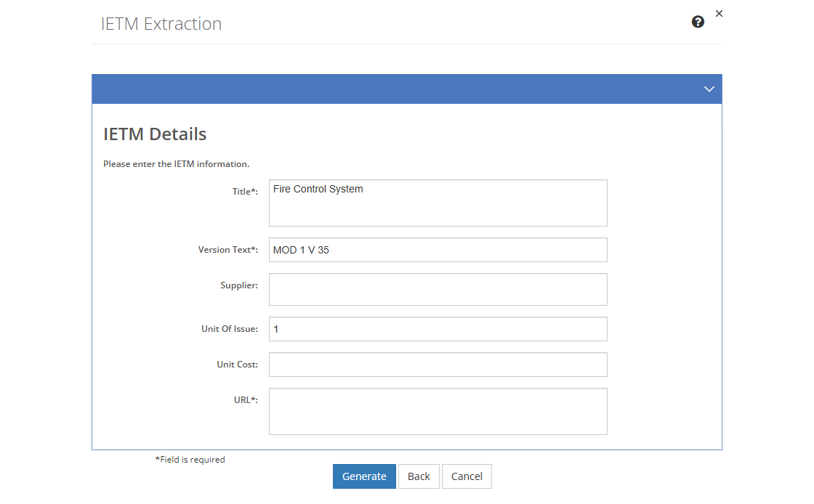The image size is (814, 504).
Task: Cancel the IETM extraction
Action: click(x=467, y=476)
